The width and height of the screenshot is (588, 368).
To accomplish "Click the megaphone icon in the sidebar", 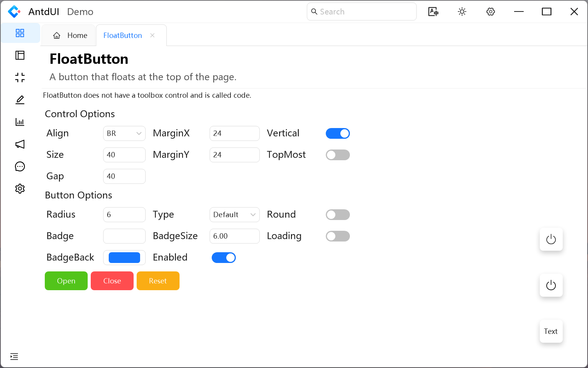I will click(x=20, y=144).
